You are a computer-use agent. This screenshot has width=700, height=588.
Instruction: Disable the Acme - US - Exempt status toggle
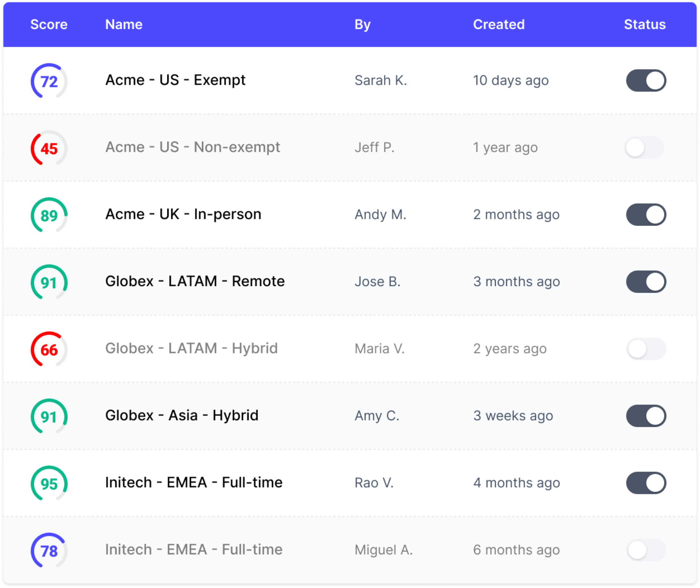tap(646, 80)
